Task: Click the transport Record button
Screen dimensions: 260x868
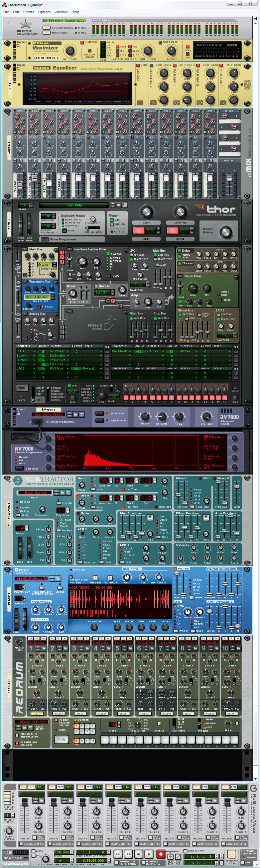Action: click(x=161, y=853)
